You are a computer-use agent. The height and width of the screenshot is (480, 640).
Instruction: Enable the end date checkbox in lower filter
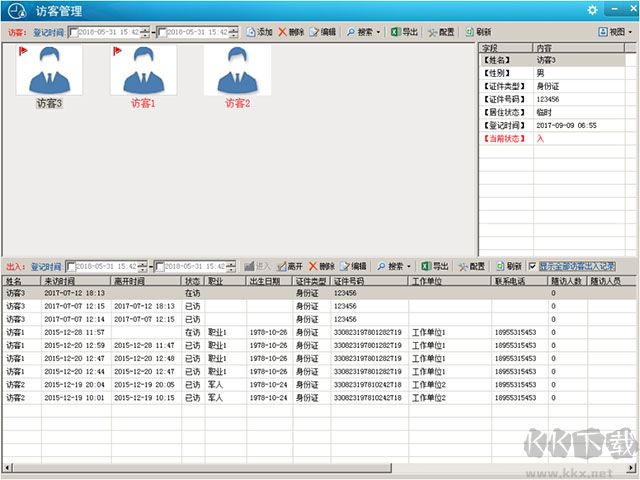160,267
